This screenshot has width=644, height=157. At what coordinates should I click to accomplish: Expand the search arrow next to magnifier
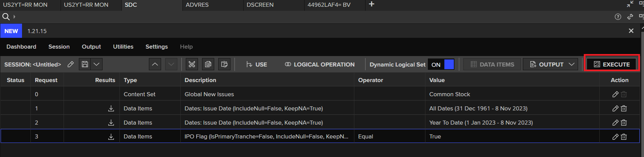(x=14, y=17)
